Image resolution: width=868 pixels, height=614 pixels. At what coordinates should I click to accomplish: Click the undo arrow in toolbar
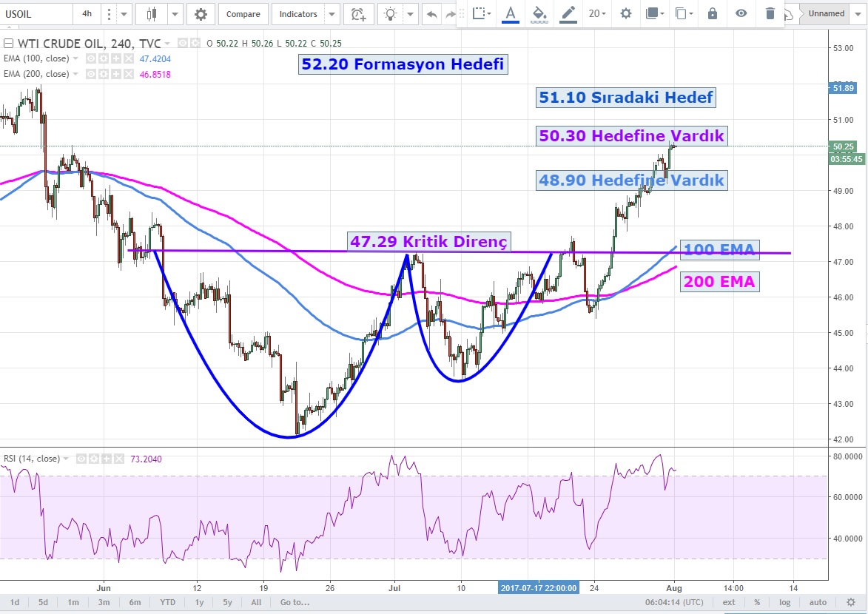pos(431,14)
